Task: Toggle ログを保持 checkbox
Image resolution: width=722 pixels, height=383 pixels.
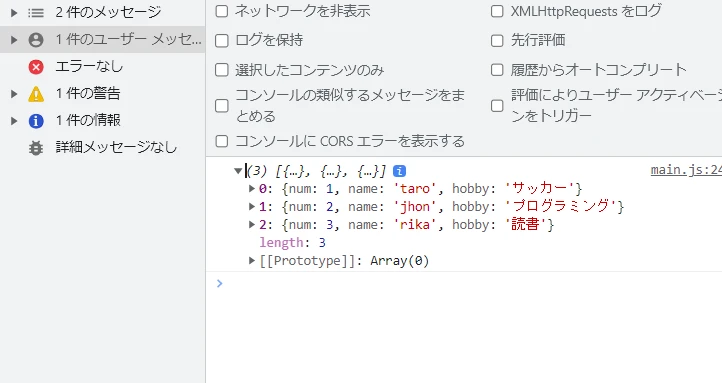Action: coord(222,41)
